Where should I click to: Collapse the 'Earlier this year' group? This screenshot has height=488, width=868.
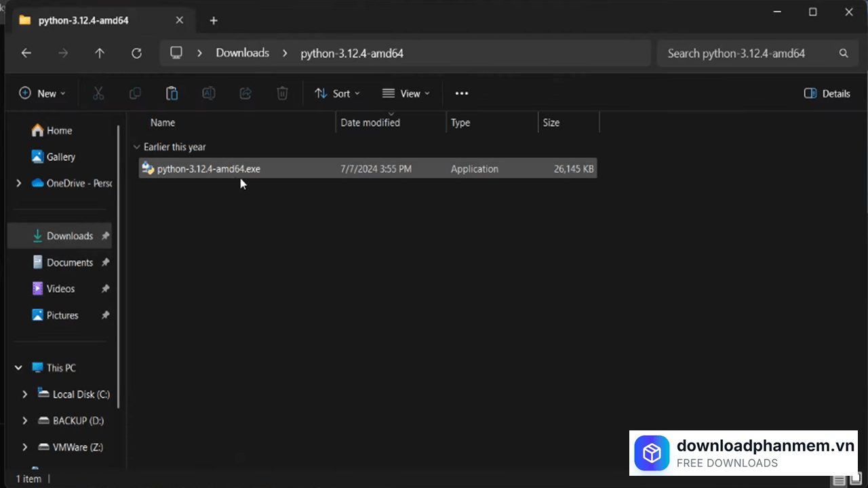(x=137, y=147)
